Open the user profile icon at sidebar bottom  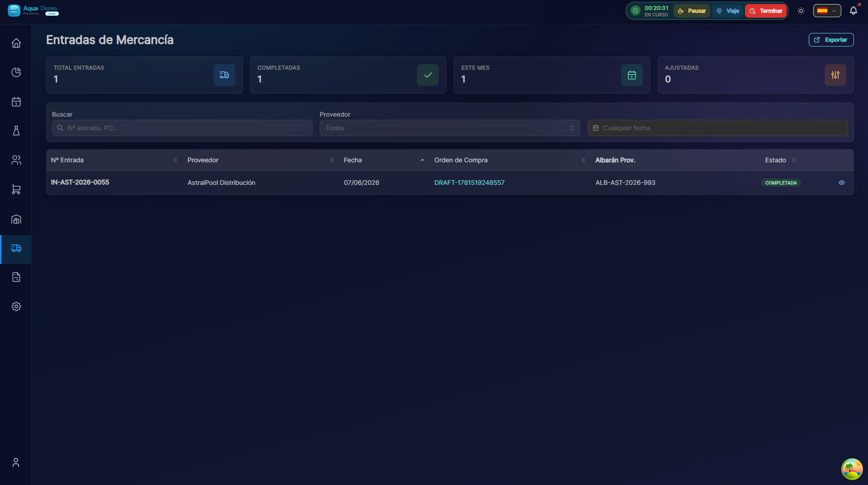coord(16,462)
